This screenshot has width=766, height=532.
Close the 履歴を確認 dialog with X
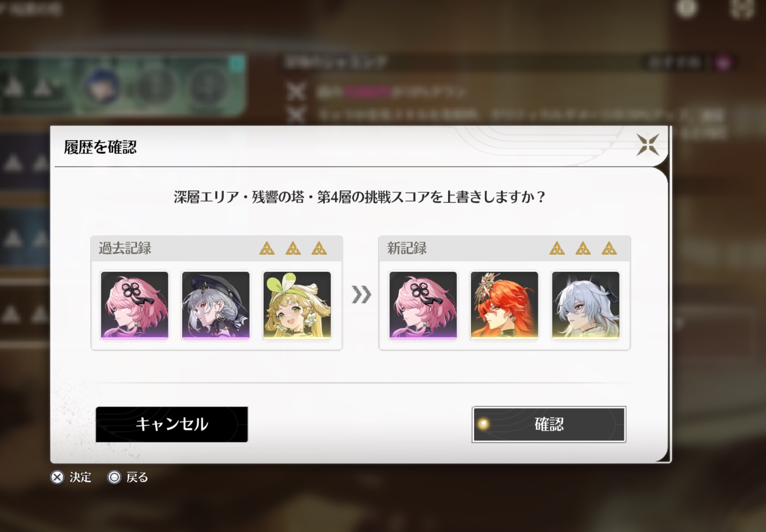[648, 145]
